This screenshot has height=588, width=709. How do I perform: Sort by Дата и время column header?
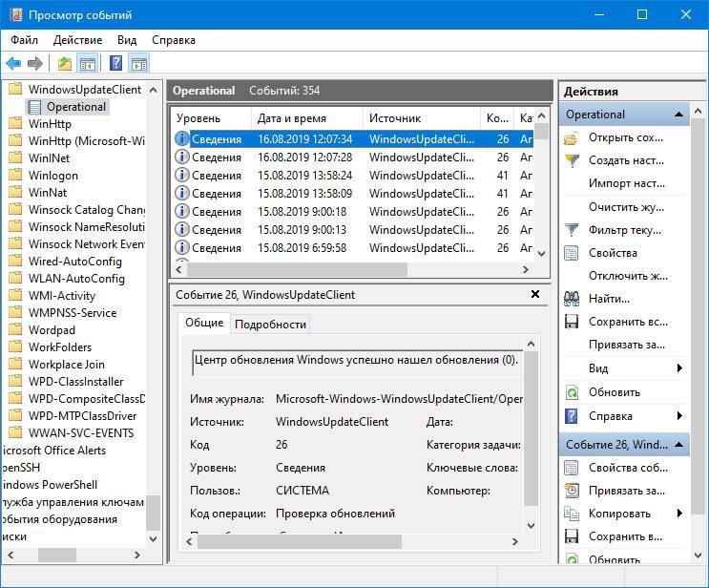307,118
